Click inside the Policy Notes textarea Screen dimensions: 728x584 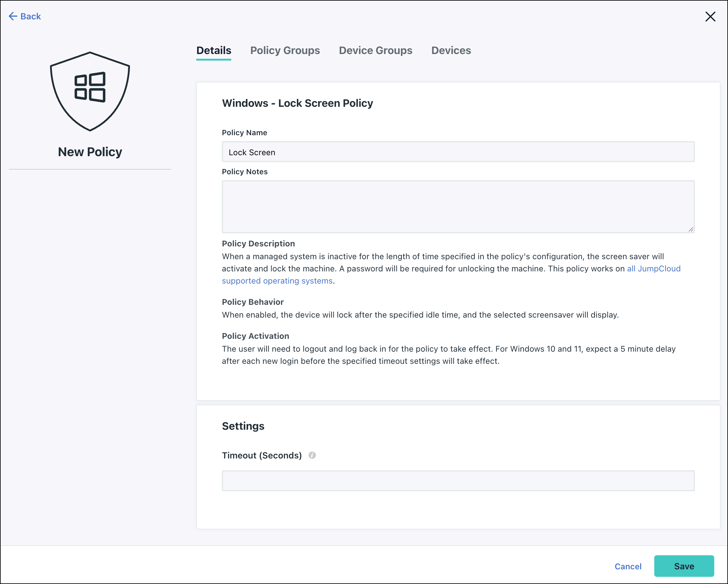pyautogui.click(x=458, y=207)
